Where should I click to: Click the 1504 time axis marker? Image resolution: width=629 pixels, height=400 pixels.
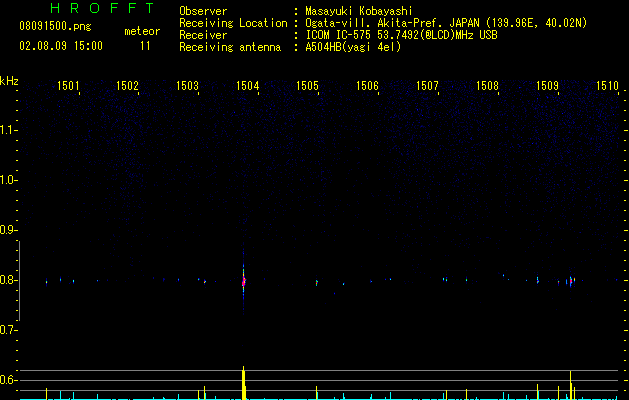pyautogui.click(x=248, y=86)
